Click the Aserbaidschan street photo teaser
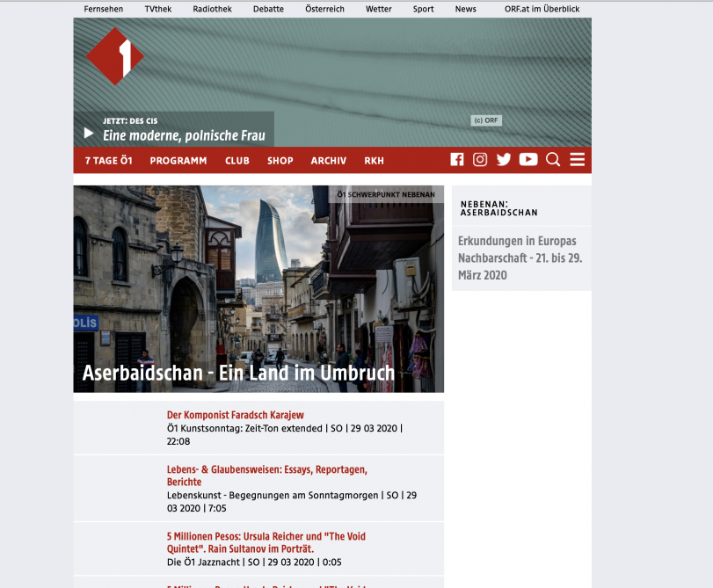The image size is (713, 588). point(258,288)
